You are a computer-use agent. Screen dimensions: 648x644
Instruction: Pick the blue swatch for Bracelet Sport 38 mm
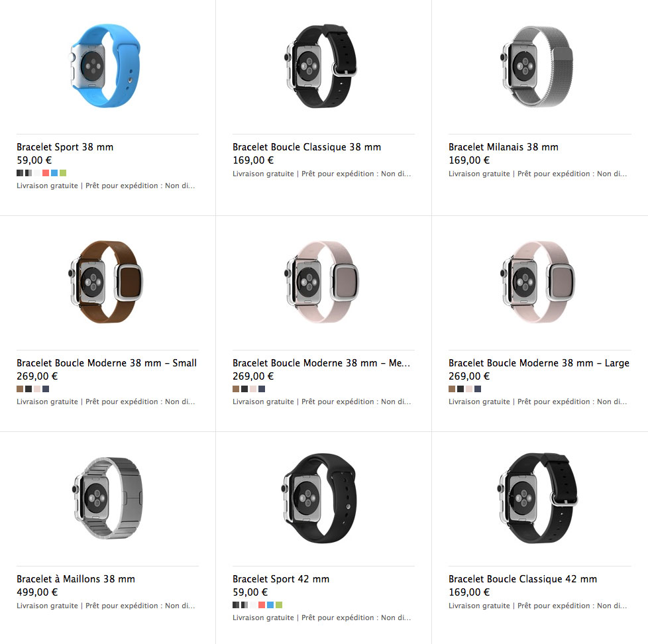[x=54, y=173]
